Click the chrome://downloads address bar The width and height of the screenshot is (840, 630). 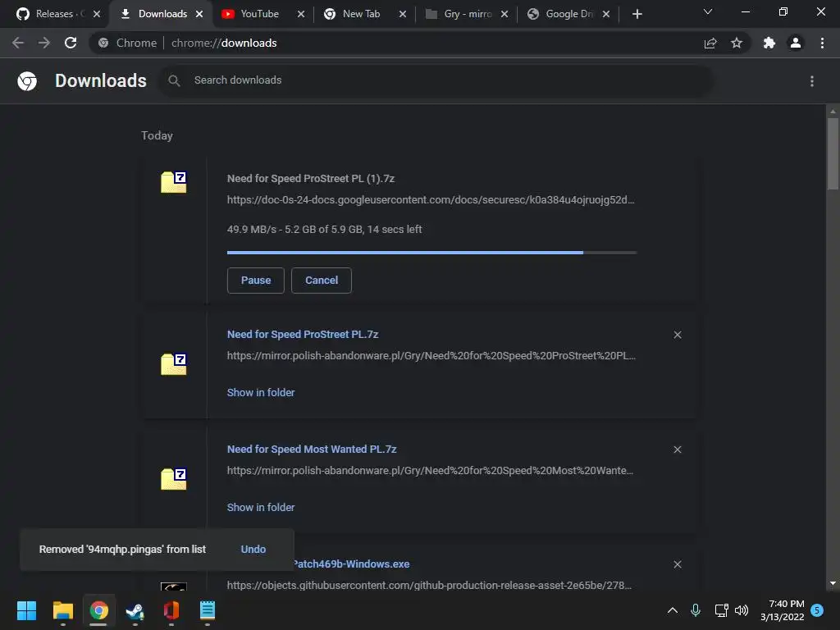click(x=396, y=43)
